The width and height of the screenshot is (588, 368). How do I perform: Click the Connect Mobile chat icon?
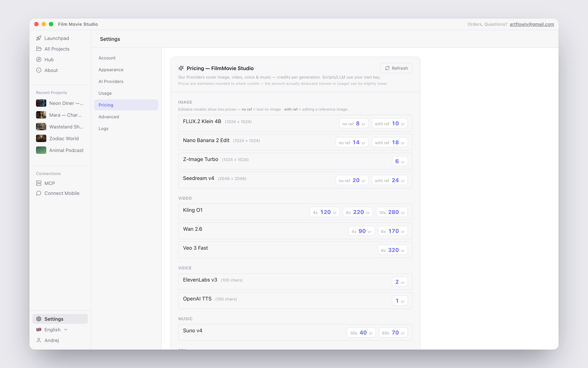pos(39,193)
